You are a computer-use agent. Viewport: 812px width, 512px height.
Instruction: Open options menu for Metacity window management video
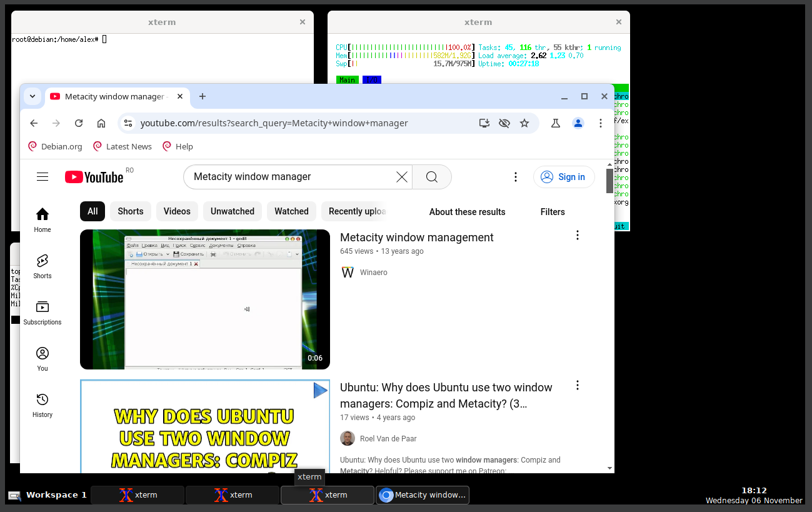pos(577,235)
